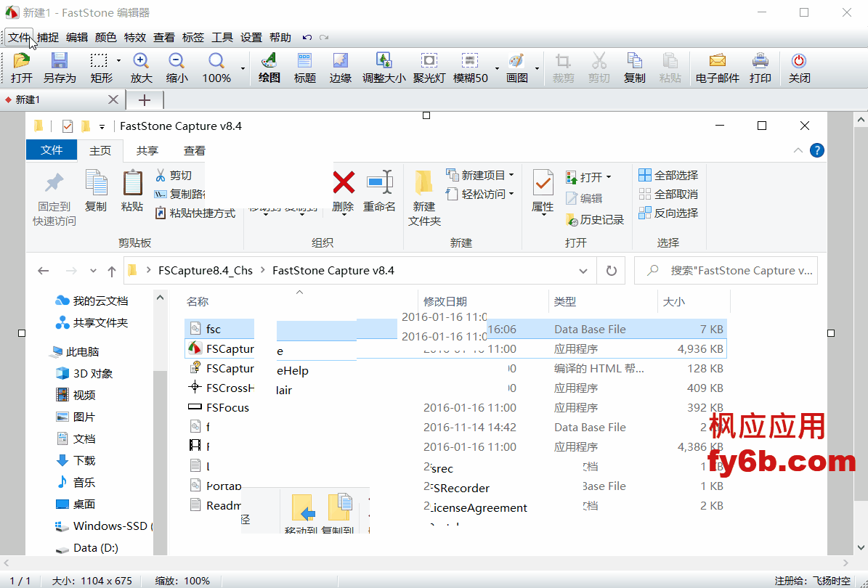Click the red 删除 X in captured Explorer image
Screen dimensions: 868x588
tap(344, 182)
